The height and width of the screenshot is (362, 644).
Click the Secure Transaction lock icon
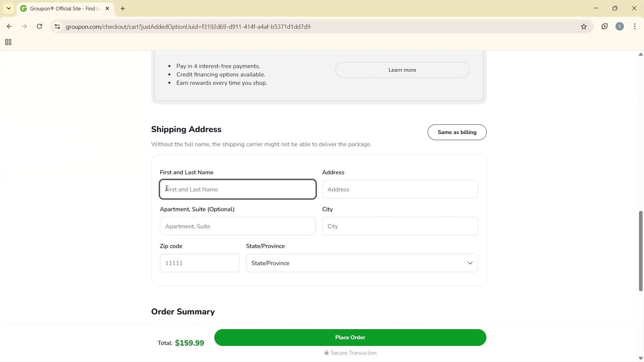click(326, 353)
